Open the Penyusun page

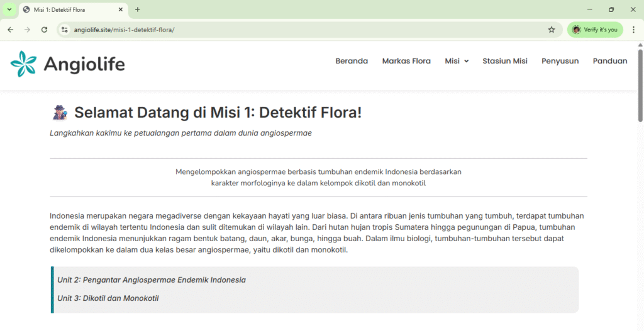click(x=560, y=61)
